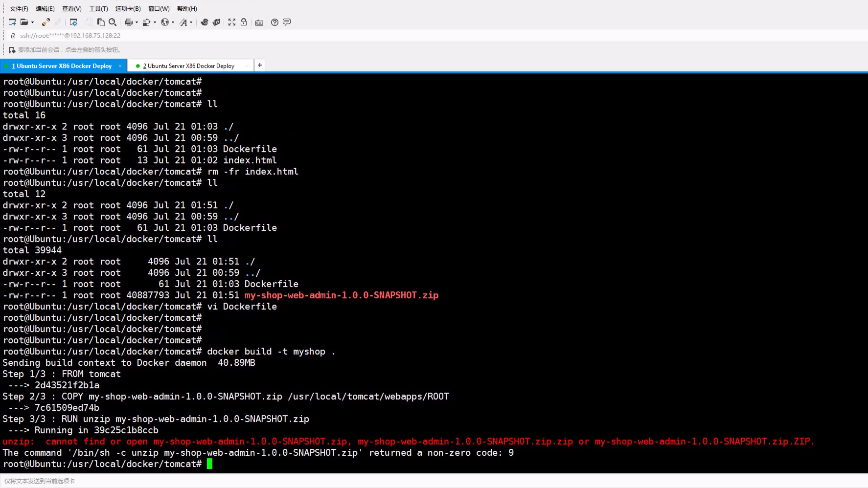Click the 'rm -fr index.html' command
This screenshot has height=488, width=868.
pyautogui.click(x=253, y=172)
